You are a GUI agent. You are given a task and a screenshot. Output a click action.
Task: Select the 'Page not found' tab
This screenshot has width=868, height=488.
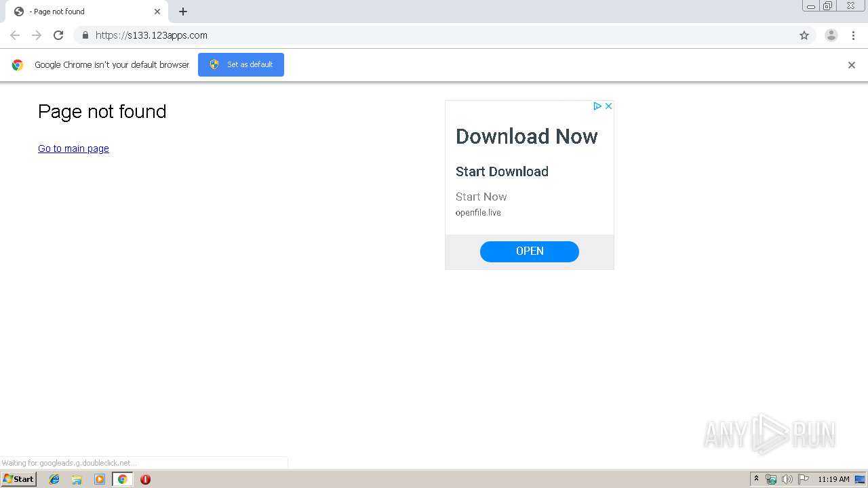(87, 12)
